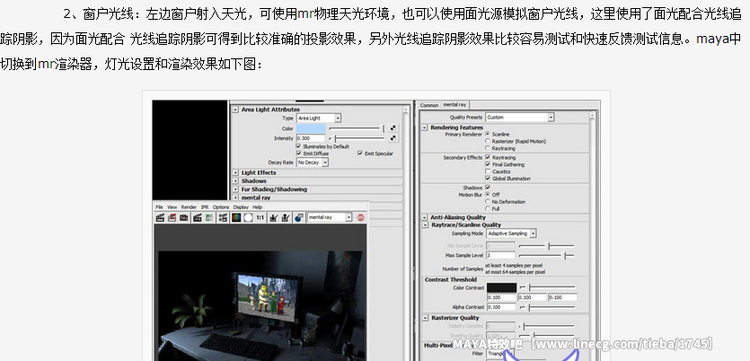The width and height of the screenshot is (750, 361).
Task: Click the Intensity value field
Action: click(311, 138)
